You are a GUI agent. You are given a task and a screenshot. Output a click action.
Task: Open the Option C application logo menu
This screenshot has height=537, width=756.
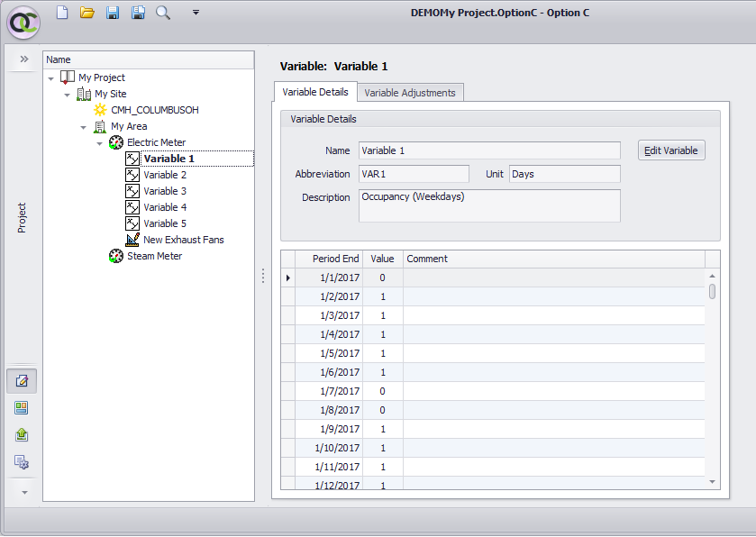coord(23,23)
